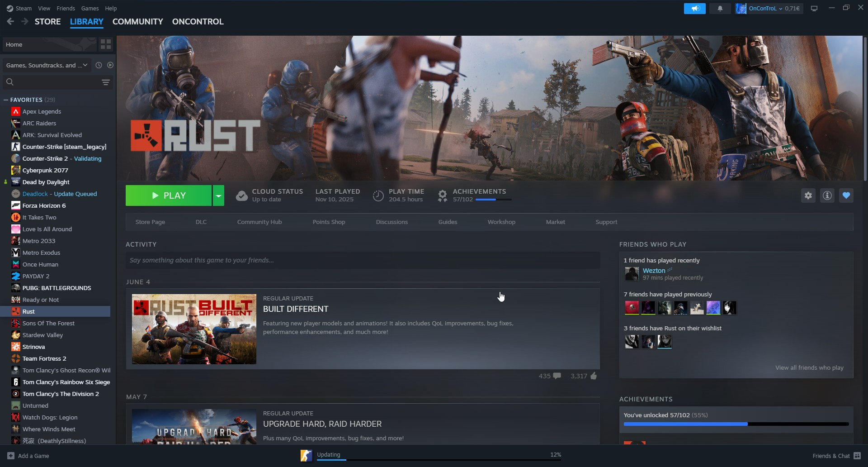Go to the Store tab

point(48,22)
